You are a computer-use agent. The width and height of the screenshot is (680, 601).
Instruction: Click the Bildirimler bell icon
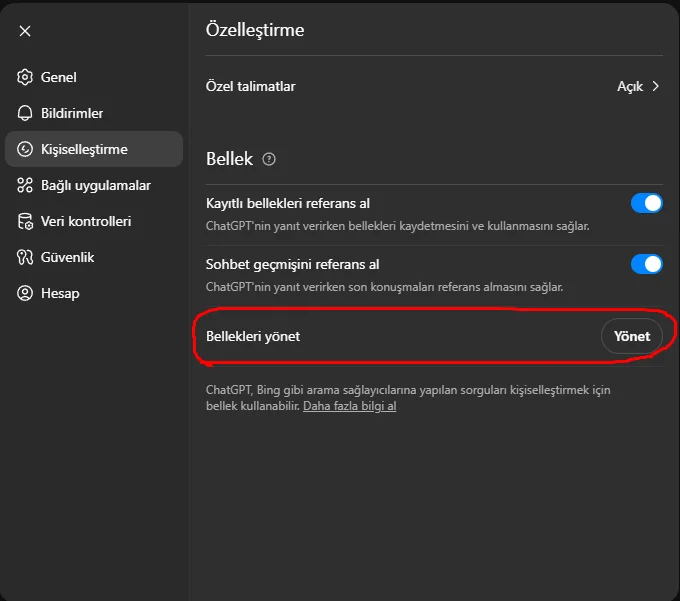coord(25,113)
